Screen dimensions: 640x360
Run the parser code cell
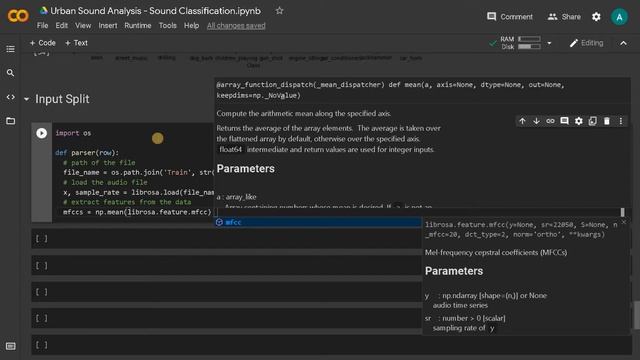[x=42, y=133]
